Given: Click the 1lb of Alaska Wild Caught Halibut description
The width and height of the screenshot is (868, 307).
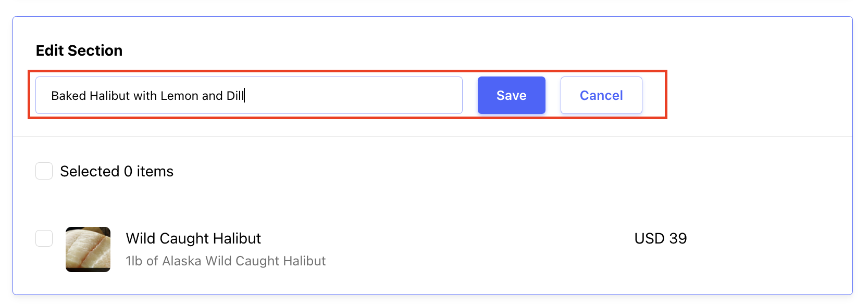Looking at the screenshot, I should [226, 261].
